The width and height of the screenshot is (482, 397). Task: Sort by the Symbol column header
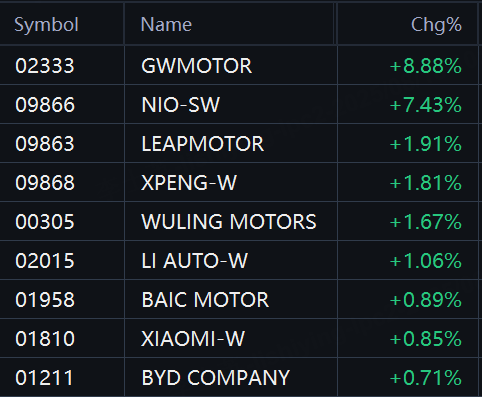(46, 25)
